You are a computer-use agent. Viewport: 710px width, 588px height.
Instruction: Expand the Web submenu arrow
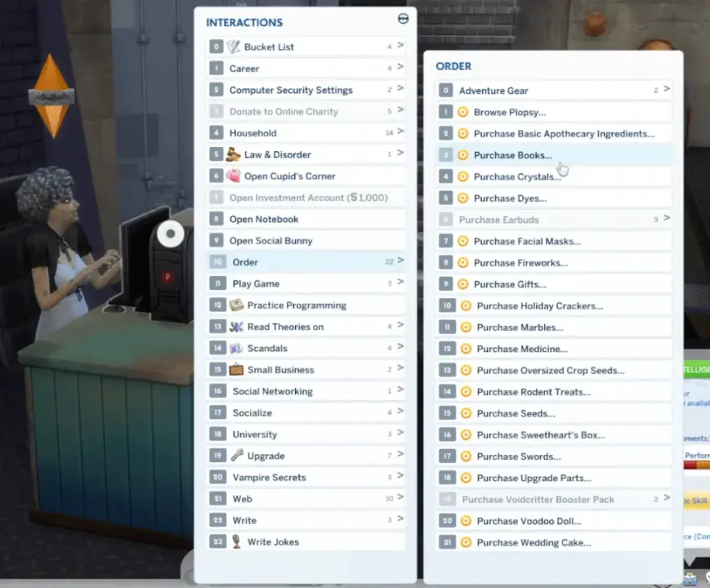point(400,497)
